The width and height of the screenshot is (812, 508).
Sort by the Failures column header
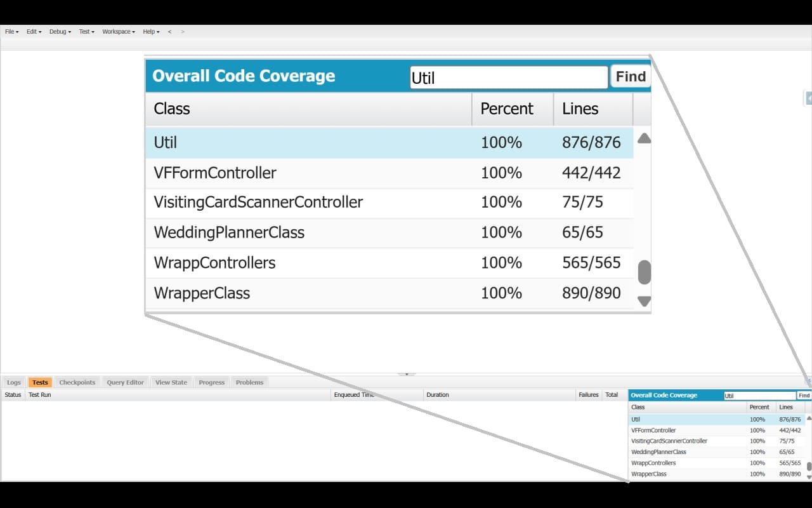[x=589, y=395]
